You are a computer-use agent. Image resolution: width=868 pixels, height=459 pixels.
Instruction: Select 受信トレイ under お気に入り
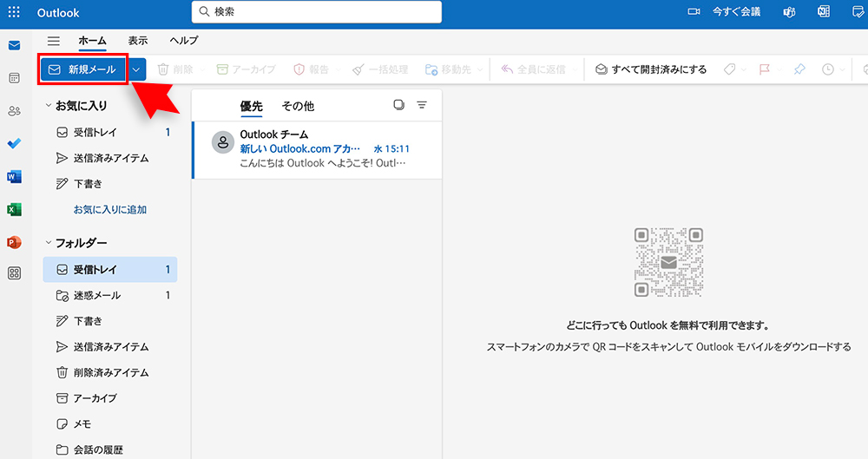(x=110, y=133)
